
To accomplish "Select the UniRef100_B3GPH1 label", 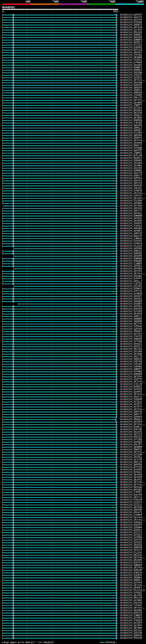I will click(x=131, y=48).
